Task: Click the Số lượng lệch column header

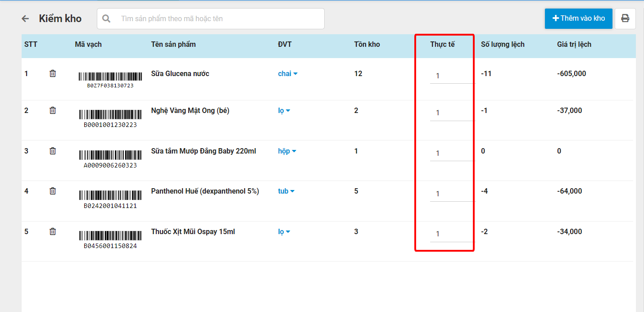Action: 503,44
